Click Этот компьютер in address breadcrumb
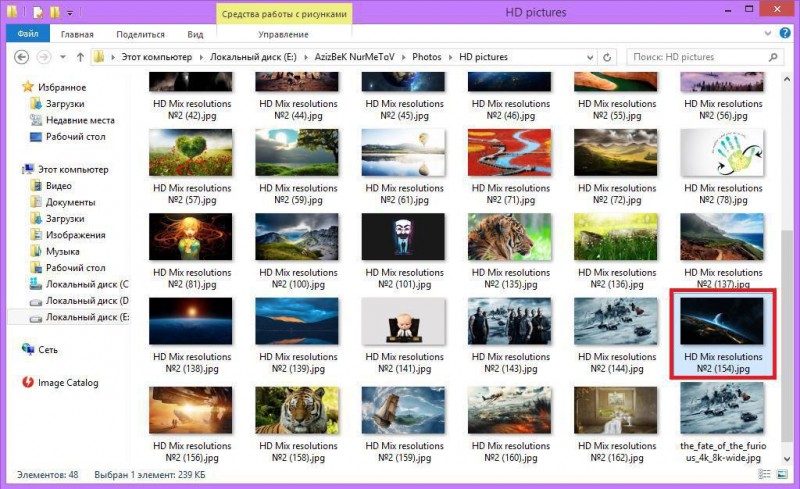The image size is (800, 489). [157, 57]
